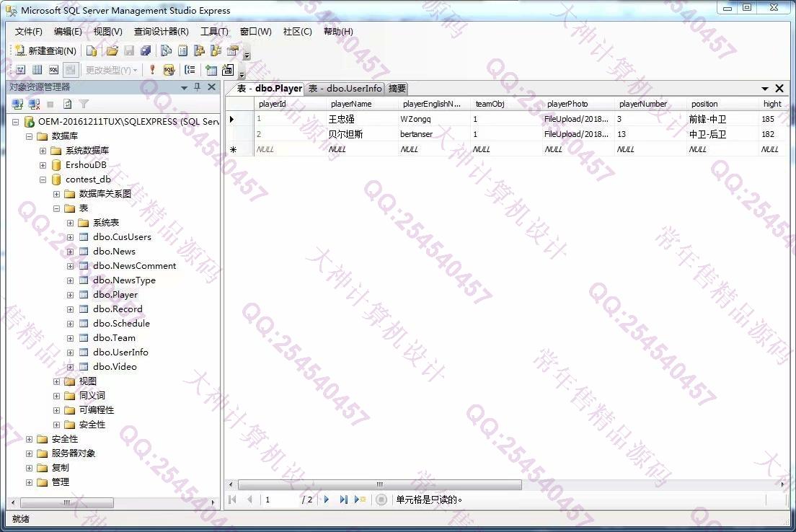
Task: Expand the 服务器对象 folder
Action: pos(29,454)
